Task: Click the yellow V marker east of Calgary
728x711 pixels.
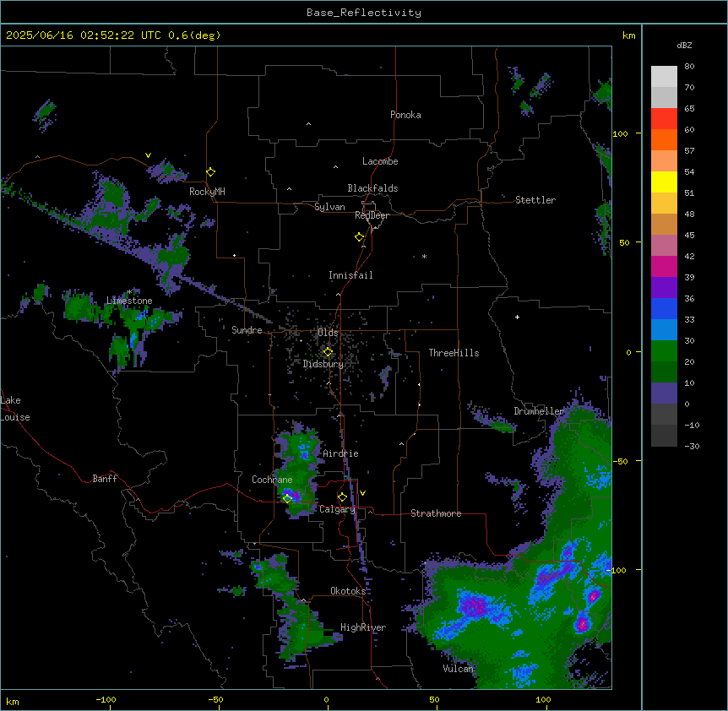Action: tap(362, 493)
